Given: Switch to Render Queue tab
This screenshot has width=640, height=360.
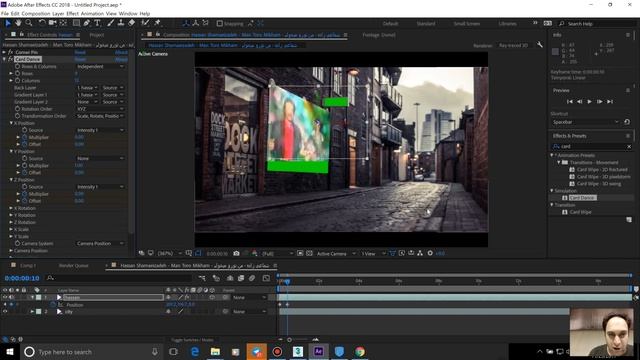Looking at the screenshot, I should (73, 266).
